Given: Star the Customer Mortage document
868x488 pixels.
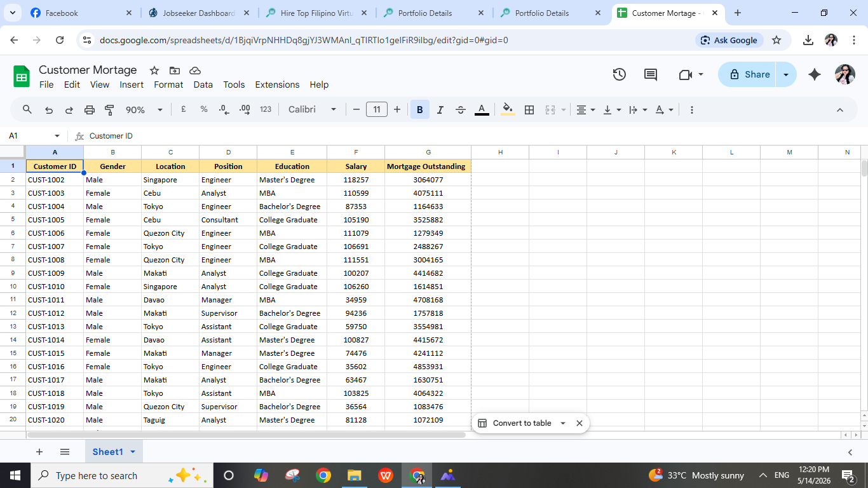Looking at the screenshot, I should 154,71.
